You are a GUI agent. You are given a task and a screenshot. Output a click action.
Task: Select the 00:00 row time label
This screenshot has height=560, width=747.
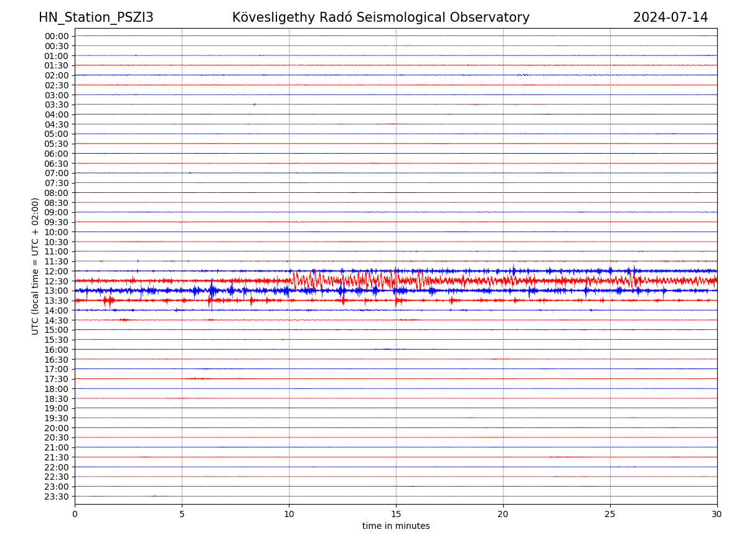pyautogui.click(x=56, y=36)
